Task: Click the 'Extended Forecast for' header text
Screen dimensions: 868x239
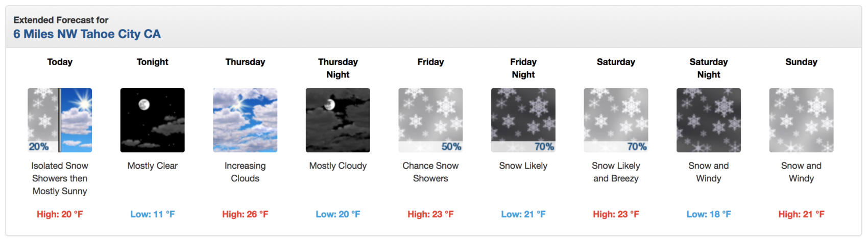Action: pos(61,20)
